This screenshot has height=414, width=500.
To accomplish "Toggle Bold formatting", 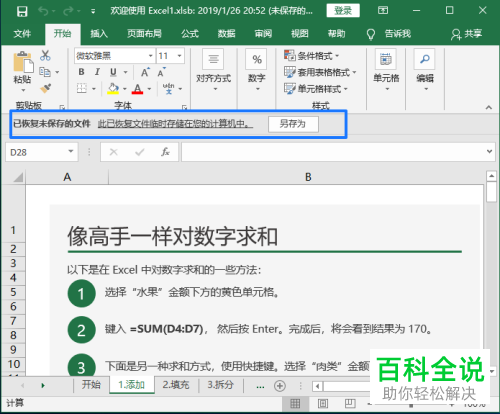I will pyautogui.click(x=81, y=72).
